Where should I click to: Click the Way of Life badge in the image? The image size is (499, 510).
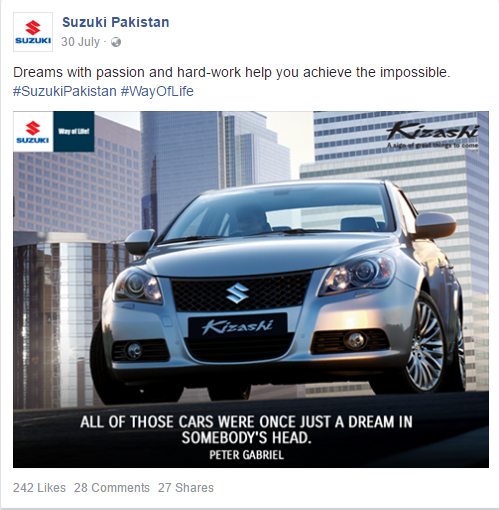click(74, 132)
